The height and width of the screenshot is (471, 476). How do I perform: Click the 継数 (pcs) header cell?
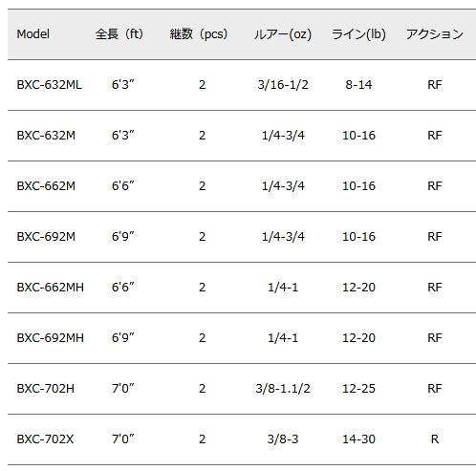click(199, 33)
